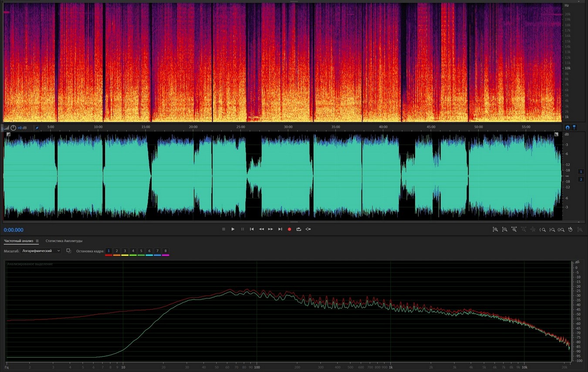Toggle the pin icon beside gain
Screen dimensions: 588x372
37,128
